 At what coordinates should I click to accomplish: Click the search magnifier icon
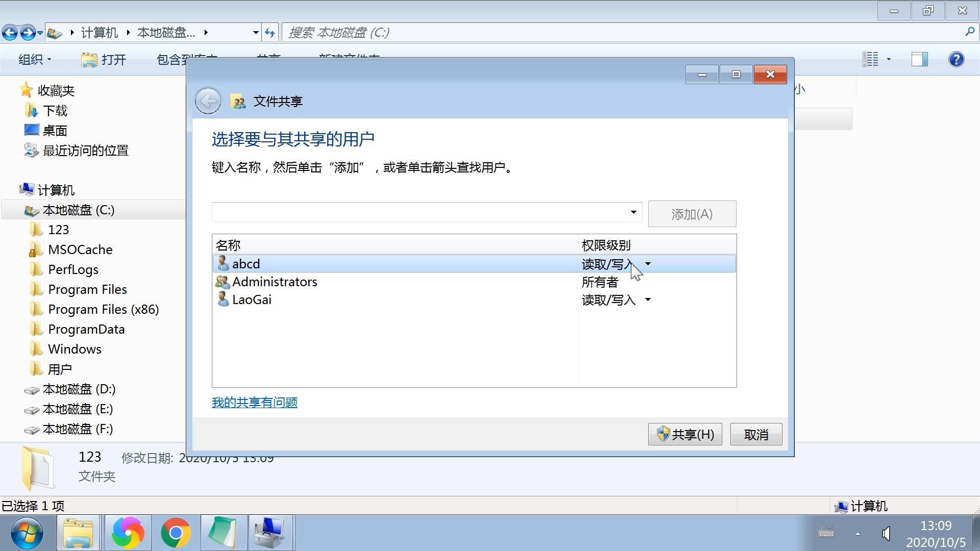click(x=969, y=32)
